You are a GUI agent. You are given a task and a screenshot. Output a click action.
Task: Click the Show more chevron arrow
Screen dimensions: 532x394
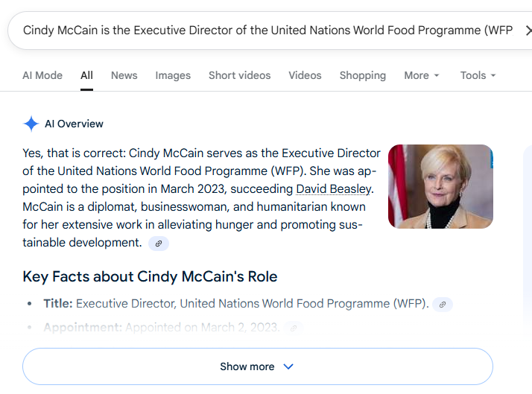[x=288, y=366]
